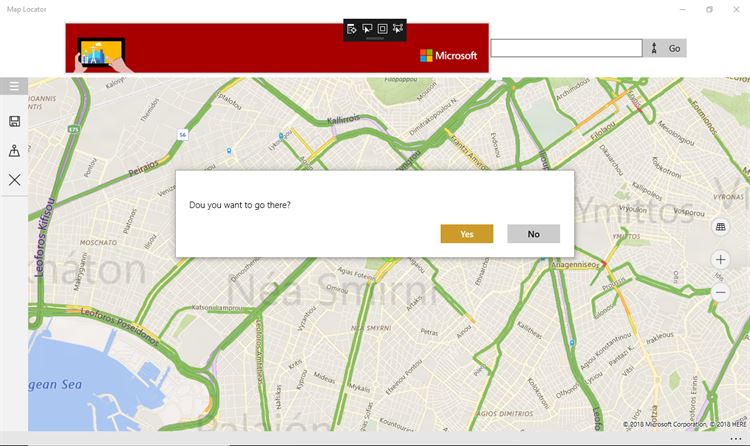Click the 56 road shield marker on map

click(182, 135)
